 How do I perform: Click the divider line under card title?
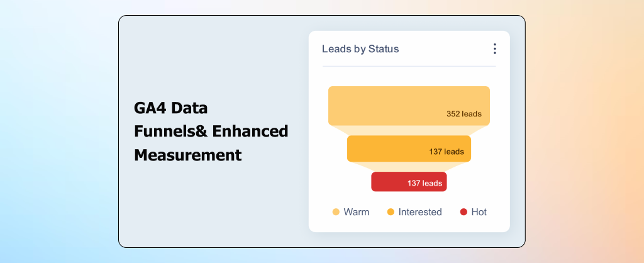pos(409,65)
